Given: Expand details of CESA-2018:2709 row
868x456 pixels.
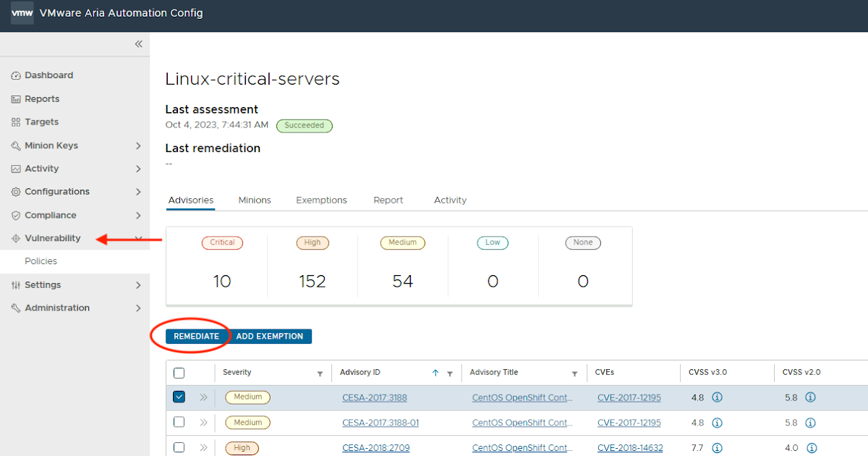Looking at the screenshot, I should (x=203, y=448).
